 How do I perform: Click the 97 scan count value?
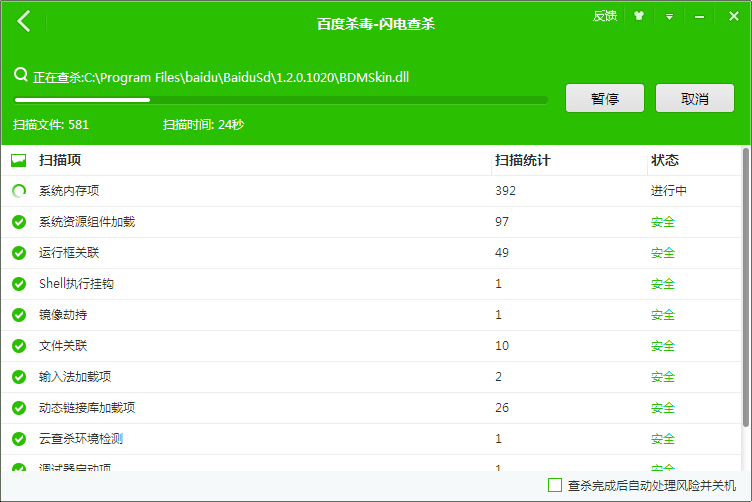pos(502,222)
